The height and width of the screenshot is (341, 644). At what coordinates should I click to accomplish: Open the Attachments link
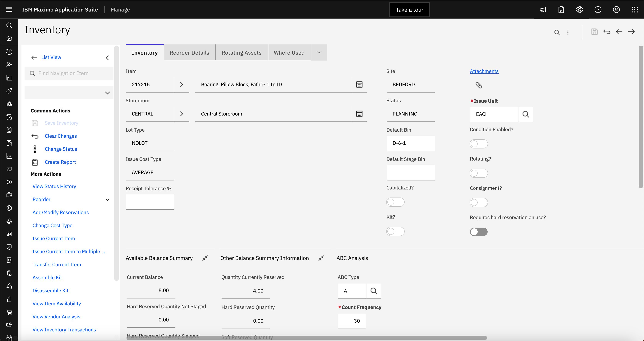[484, 71]
